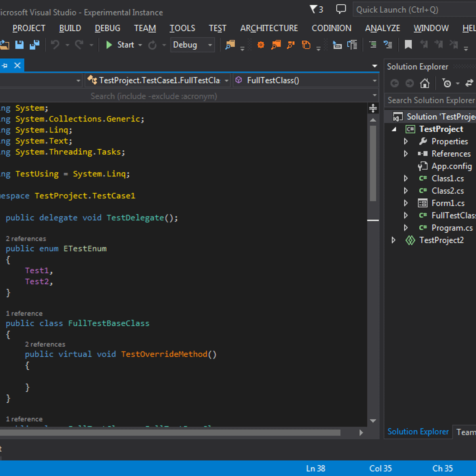The width and height of the screenshot is (476, 476).
Task: Click the Redo arrow in the toolbar
Action: [79, 45]
